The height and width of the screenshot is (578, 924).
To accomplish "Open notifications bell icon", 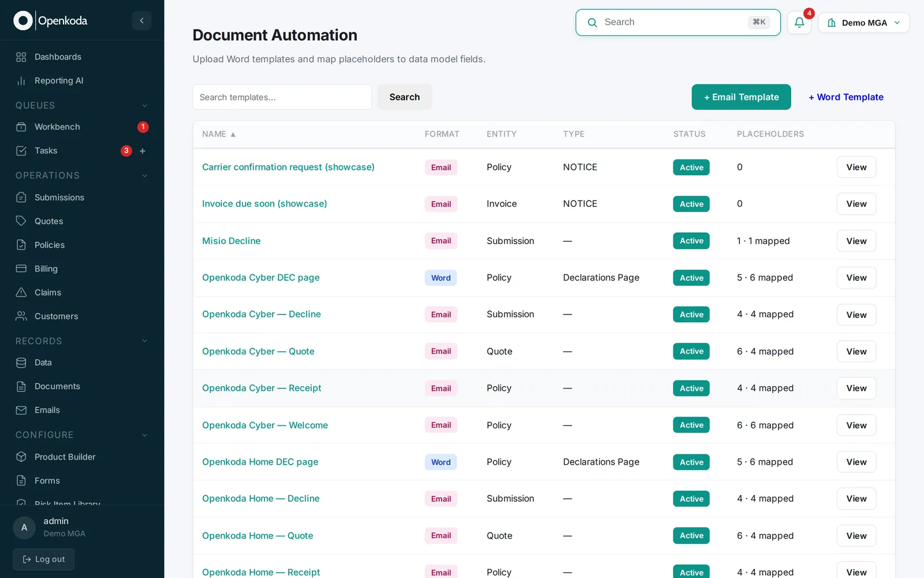I will point(799,23).
